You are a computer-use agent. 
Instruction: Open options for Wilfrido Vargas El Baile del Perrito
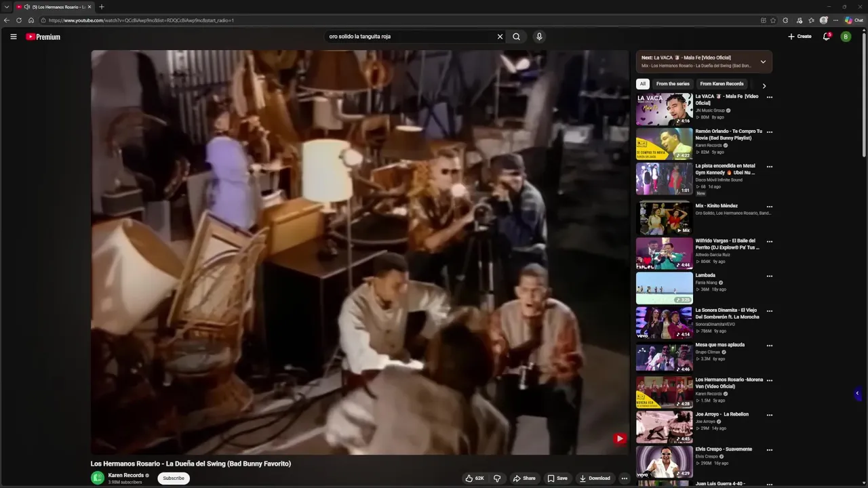pyautogui.click(x=769, y=241)
